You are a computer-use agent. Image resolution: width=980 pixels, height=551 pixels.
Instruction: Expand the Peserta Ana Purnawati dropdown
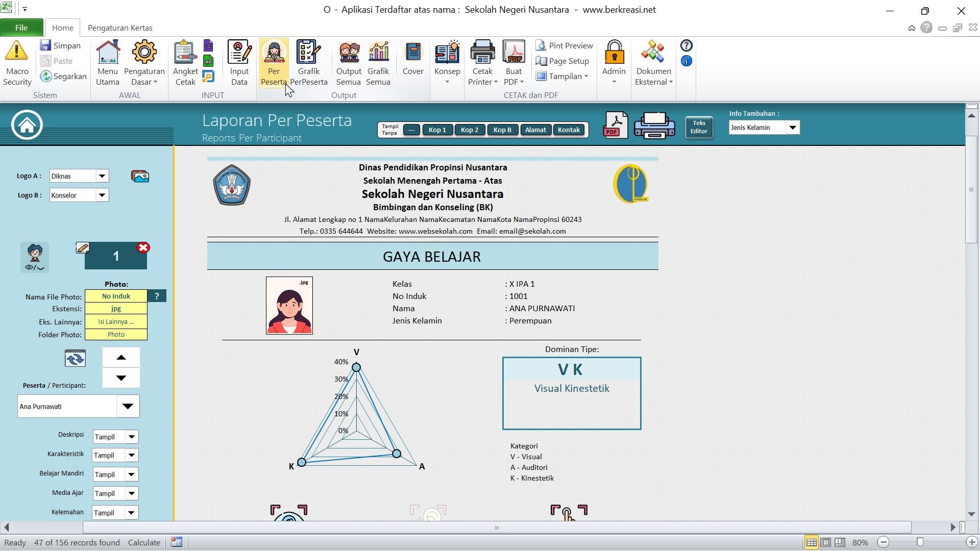pyautogui.click(x=128, y=407)
